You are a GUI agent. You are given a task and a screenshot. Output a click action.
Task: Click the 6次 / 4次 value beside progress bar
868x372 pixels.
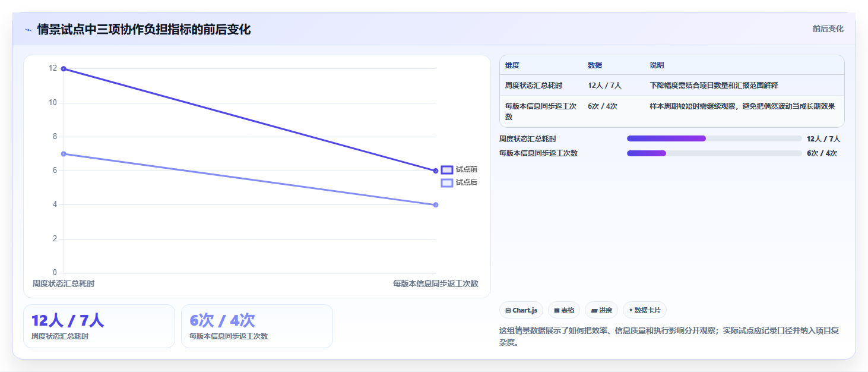coord(822,153)
